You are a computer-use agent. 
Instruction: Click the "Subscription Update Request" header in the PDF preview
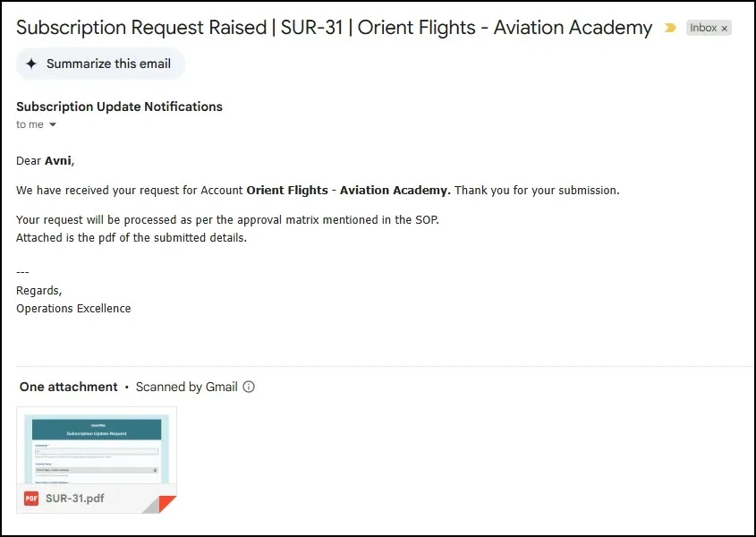point(97,433)
